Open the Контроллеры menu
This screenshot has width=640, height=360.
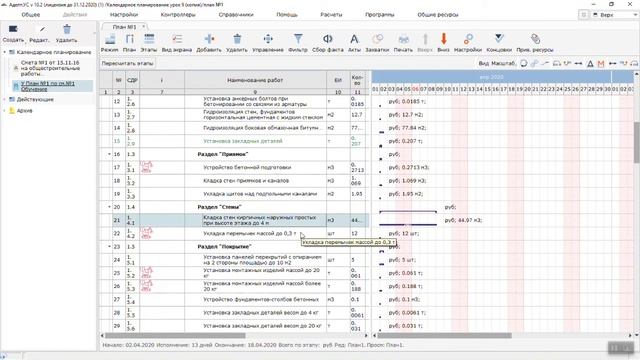(x=178, y=15)
